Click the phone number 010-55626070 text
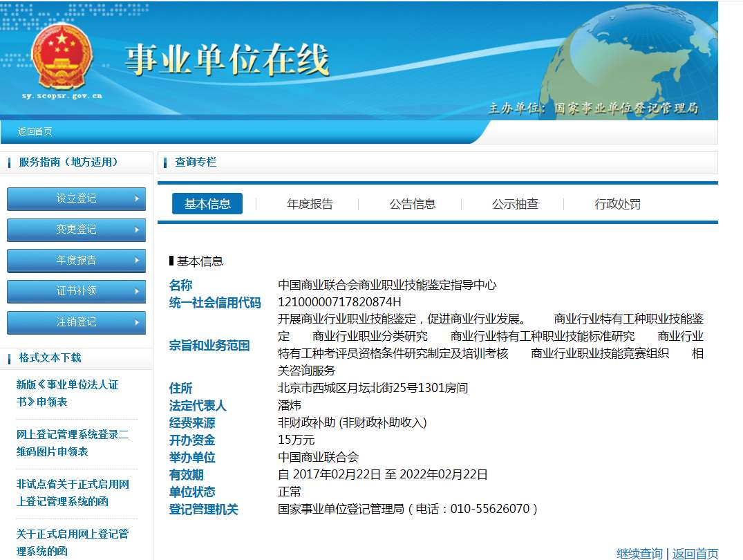The image size is (743, 560). (x=490, y=509)
